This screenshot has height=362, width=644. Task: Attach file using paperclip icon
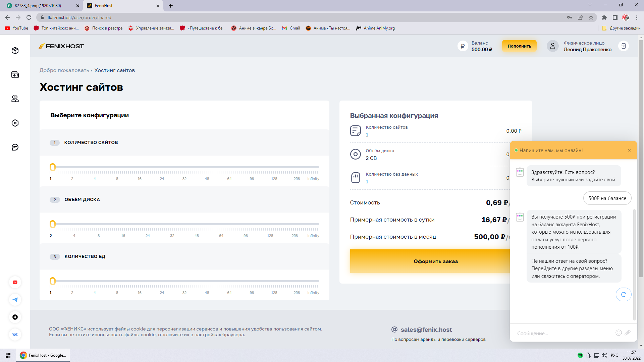coord(628,333)
